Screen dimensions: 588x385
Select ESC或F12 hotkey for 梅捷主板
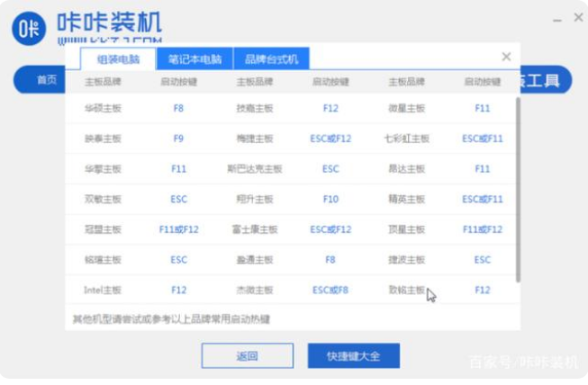330,139
